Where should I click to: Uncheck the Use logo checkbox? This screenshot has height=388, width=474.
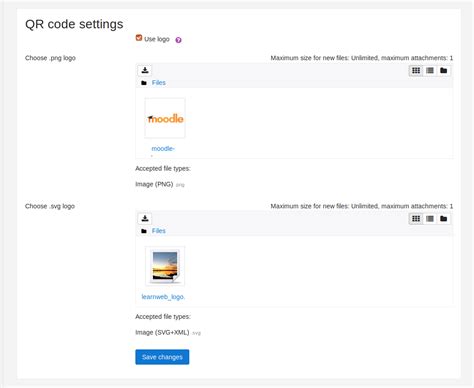pyautogui.click(x=139, y=38)
